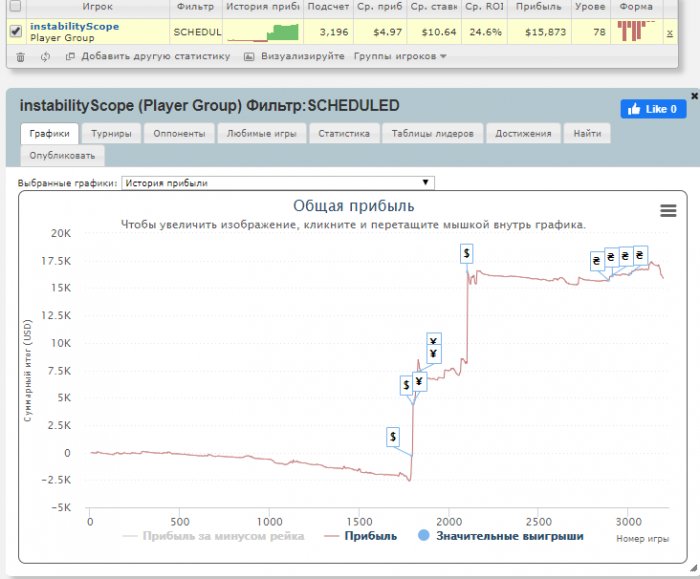Open the chart hamburger menu icon
The image size is (700, 579).
point(668,210)
